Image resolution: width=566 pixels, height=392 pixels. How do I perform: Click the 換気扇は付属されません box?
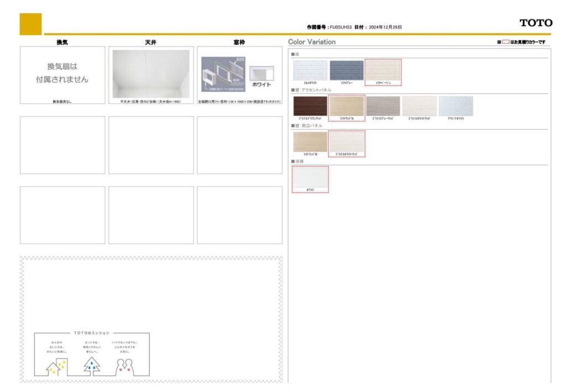[x=62, y=74]
